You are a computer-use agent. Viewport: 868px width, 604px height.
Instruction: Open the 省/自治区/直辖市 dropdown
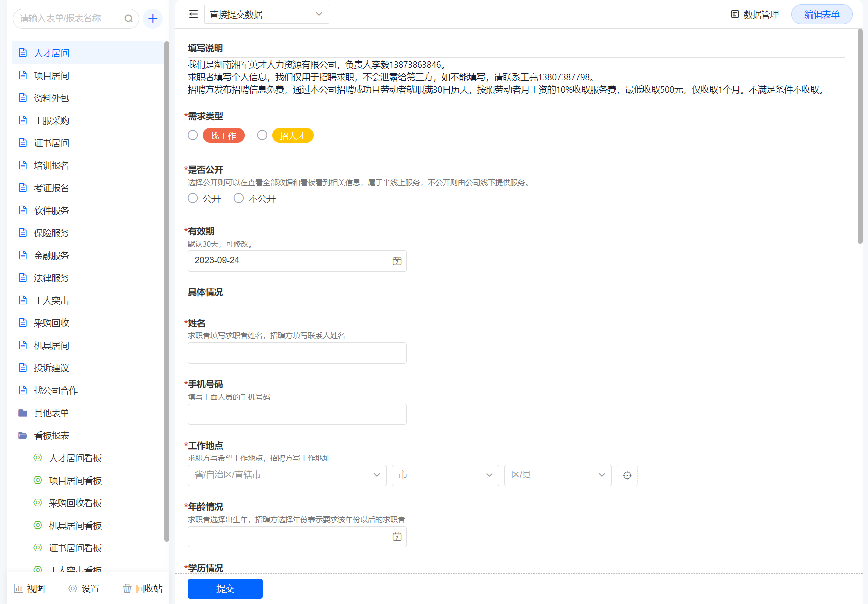(x=287, y=475)
